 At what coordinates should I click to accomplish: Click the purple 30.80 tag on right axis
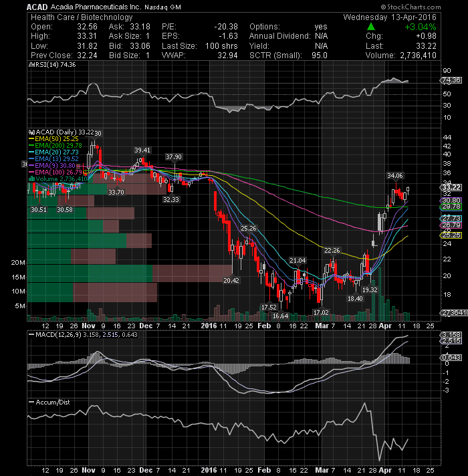click(x=451, y=201)
